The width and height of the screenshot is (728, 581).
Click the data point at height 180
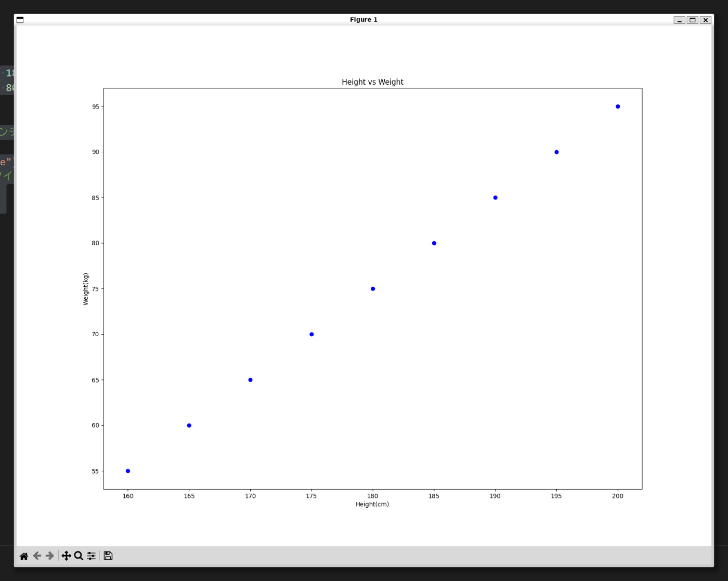tap(373, 289)
